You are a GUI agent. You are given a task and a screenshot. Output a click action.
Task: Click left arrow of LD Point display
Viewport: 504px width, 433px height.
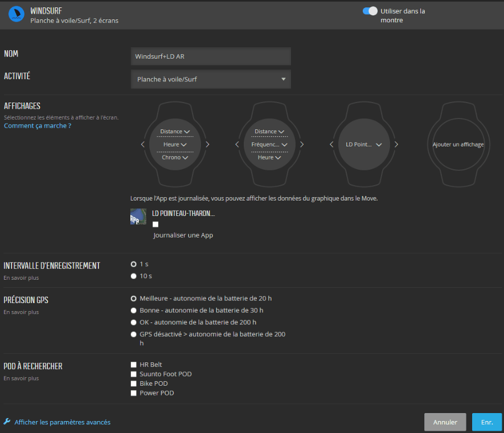pyautogui.click(x=331, y=145)
